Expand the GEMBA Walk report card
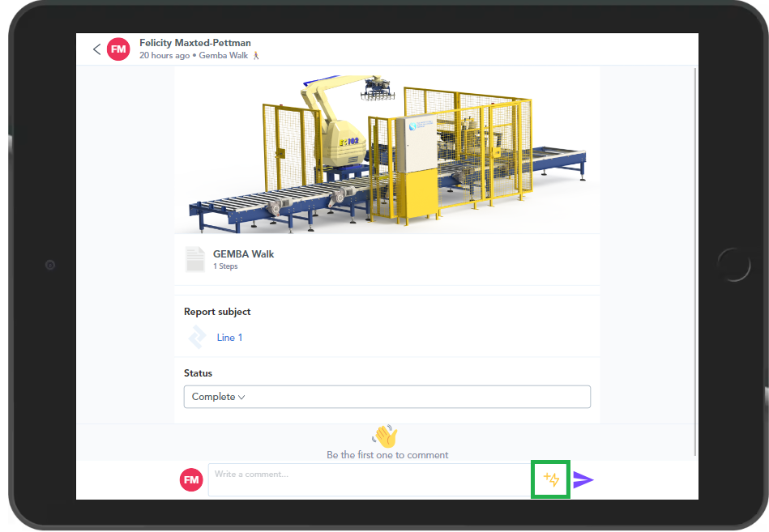Viewport: 769px width, 532px height. point(387,259)
